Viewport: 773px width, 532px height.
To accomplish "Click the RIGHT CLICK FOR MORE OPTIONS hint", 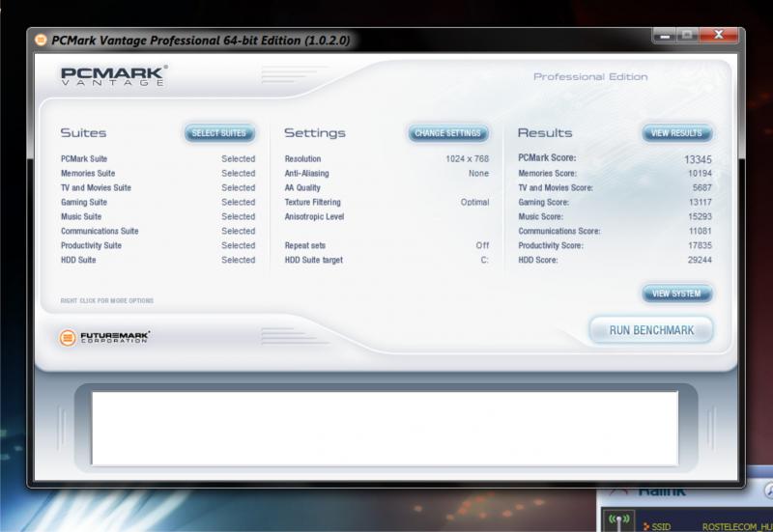I will [107, 300].
